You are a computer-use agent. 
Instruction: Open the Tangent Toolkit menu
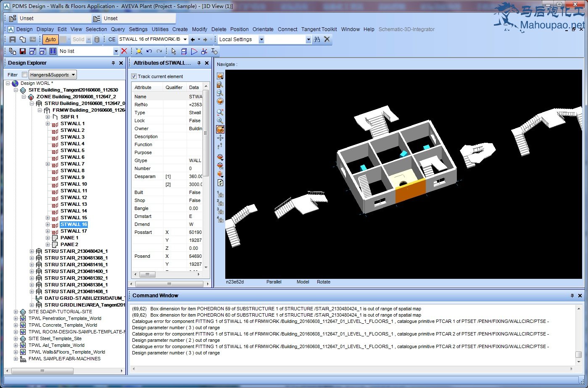point(319,29)
